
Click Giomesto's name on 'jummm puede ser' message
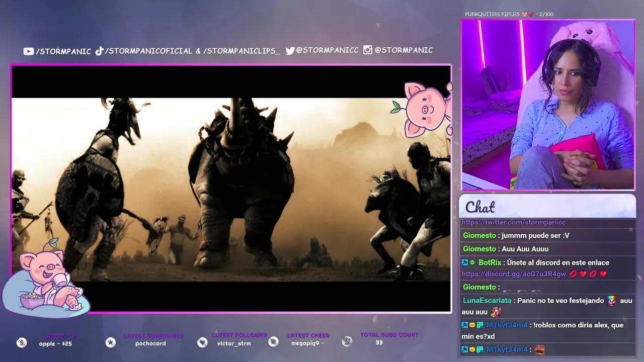pos(479,235)
